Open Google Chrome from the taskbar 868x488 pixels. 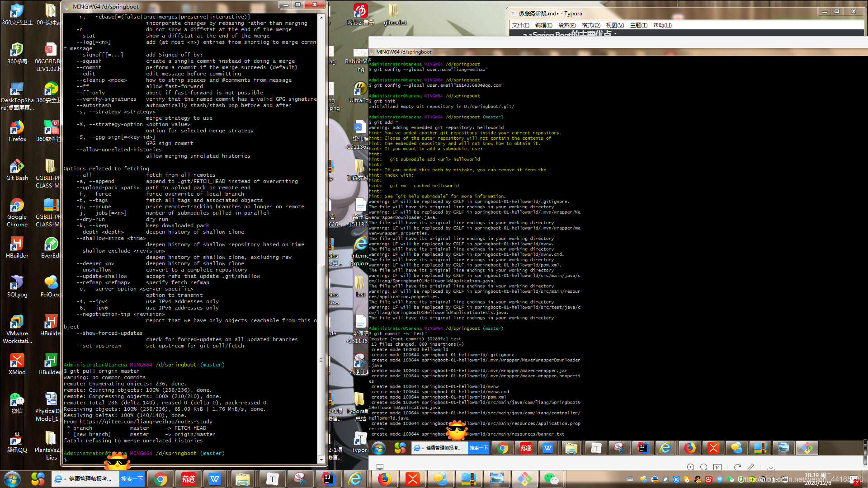(x=160, y=479)
